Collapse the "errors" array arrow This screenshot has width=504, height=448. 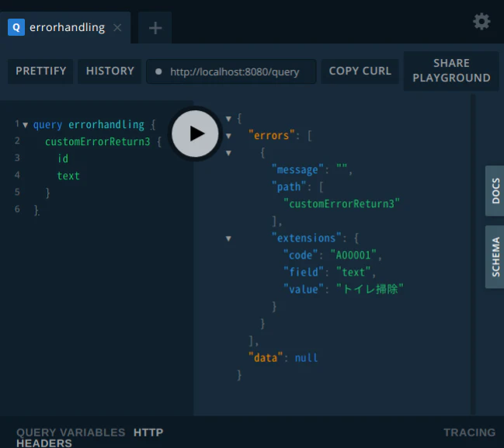(228, 136)
